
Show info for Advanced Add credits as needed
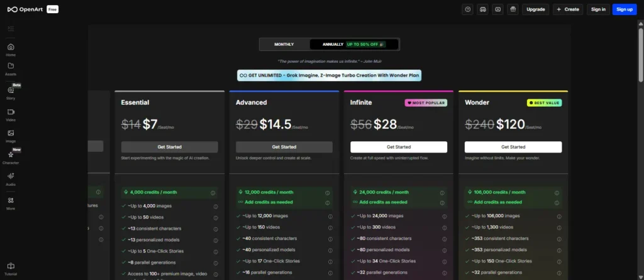(327, 203)
